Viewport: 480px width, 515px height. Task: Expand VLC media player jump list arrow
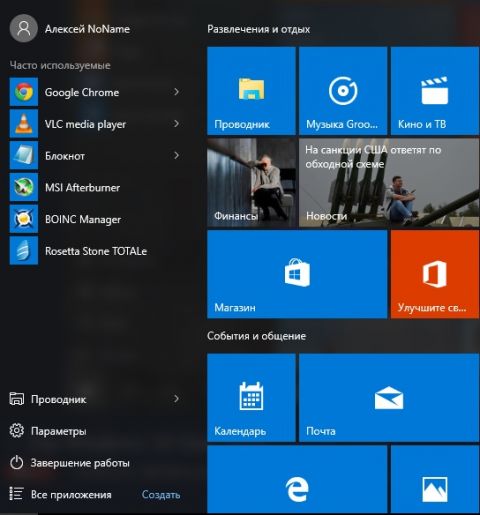[176, 124]
